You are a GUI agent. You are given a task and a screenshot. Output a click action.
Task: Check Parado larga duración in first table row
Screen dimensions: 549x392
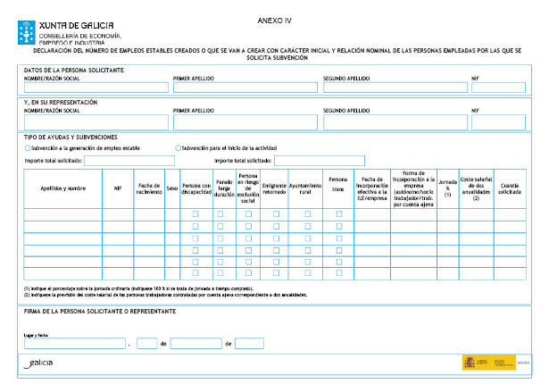tap(220, 213)
